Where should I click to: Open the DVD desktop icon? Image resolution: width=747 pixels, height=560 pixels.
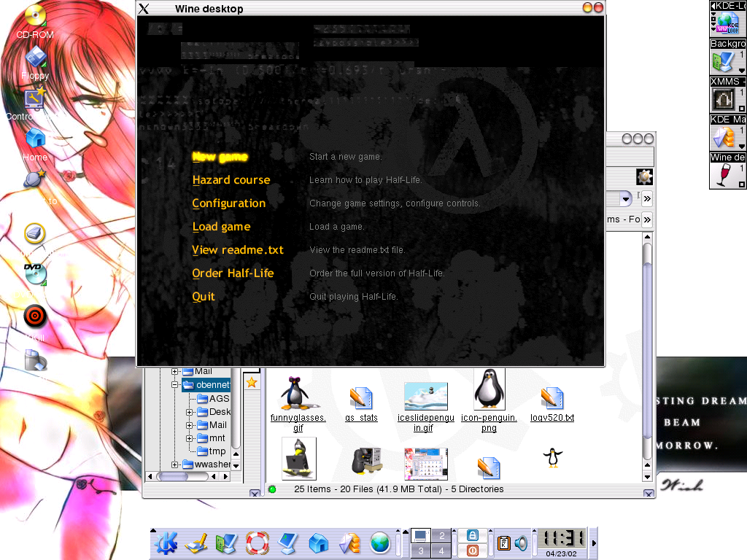[35, 274]
